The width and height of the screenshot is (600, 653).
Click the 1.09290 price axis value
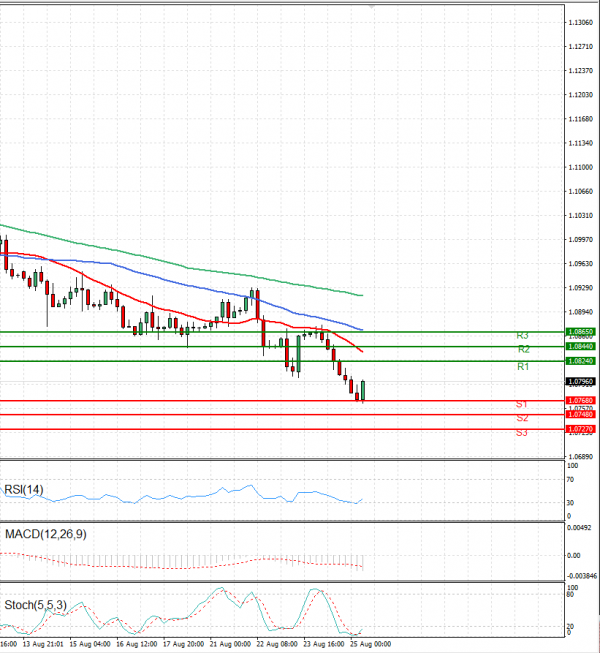(580, 288)
